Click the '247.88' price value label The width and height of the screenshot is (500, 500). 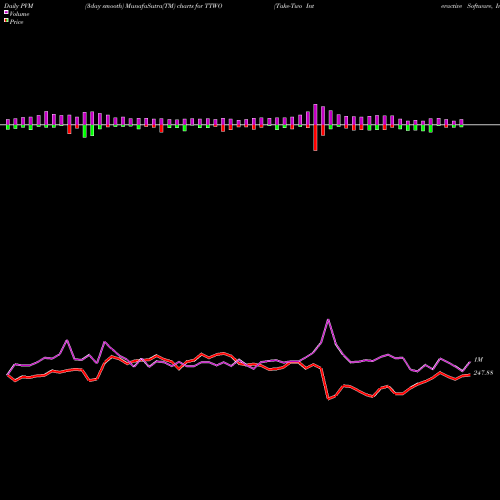(x=483, y=373)
